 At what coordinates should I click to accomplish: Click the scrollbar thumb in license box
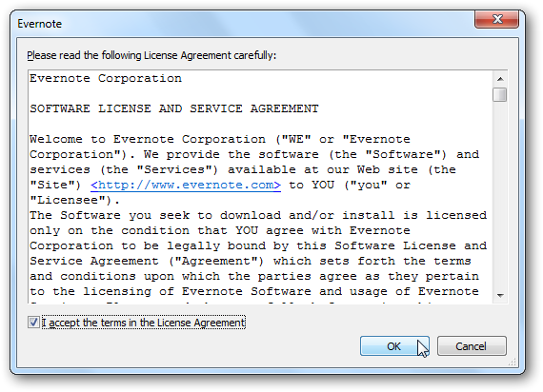coord(500,94)
